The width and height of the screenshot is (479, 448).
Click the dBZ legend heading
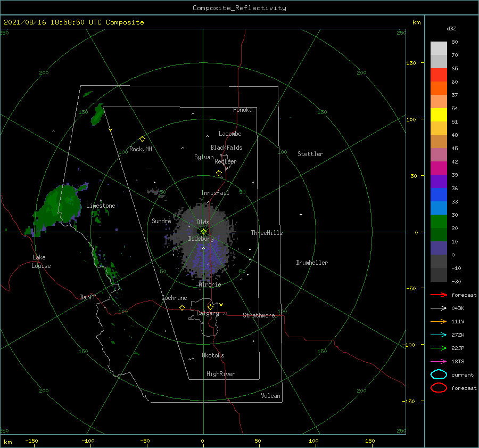(451, 28)
